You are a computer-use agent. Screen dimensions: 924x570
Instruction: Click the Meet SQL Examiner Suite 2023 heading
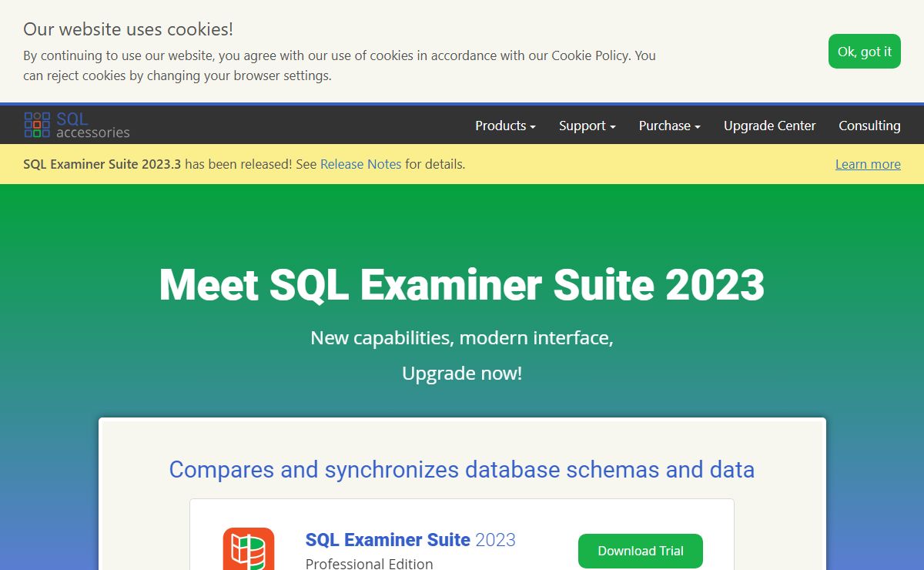coord(462,285)
